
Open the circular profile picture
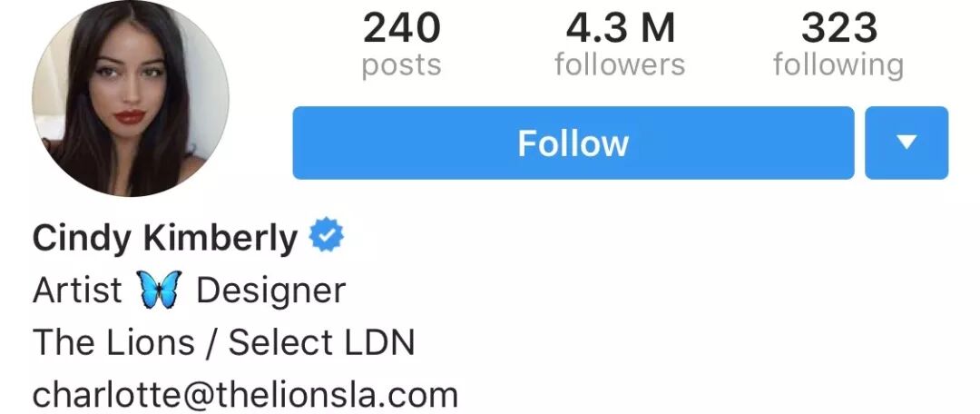(131, 98)
